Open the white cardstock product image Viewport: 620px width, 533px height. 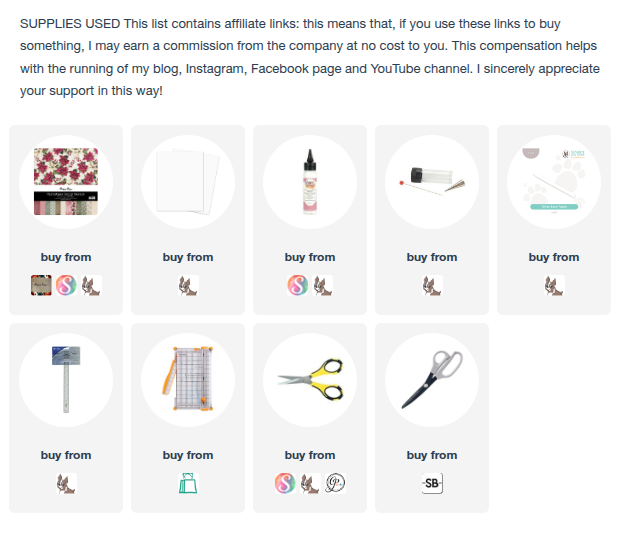coord(188,182)
